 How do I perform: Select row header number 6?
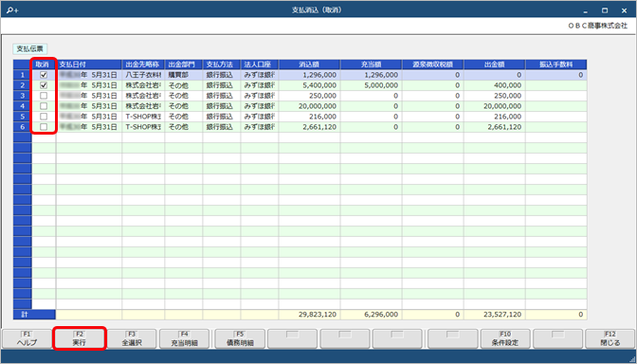(23, 127)
